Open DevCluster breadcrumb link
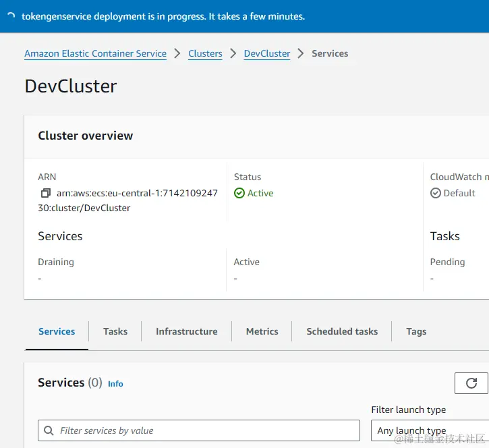Image resolution: width=489 pixels, height=448 pixels. coord(267,53)
